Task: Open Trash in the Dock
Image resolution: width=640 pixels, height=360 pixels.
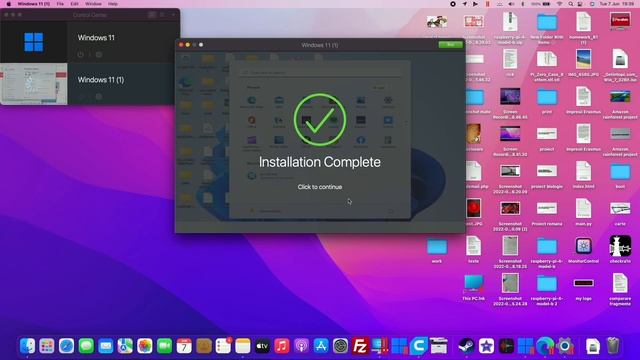Action: coord(613,346)
